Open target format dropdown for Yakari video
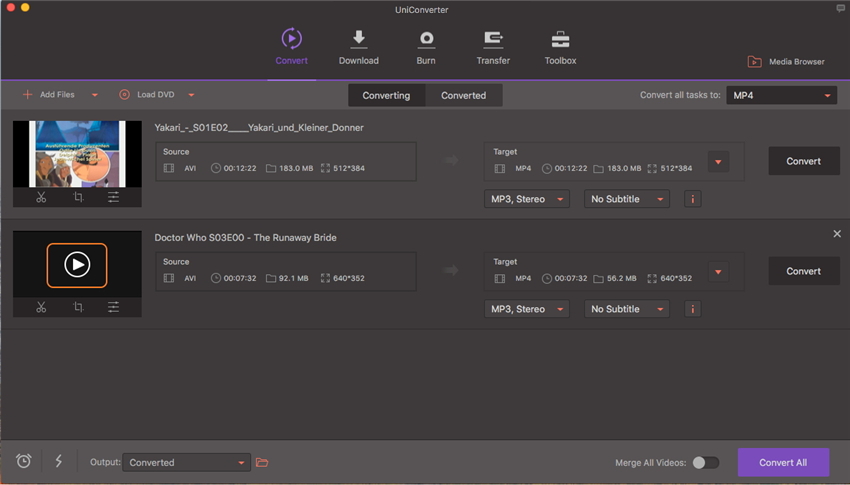This screenshot has width=850, height=485. coord(718,161)
